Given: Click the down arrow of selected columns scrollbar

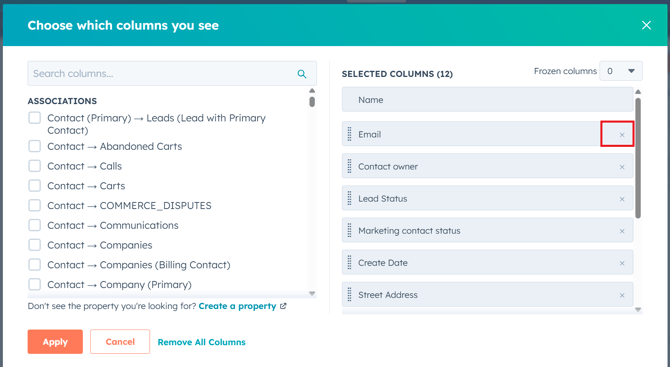Looking at the screenshot, I should (x=638, y=310).
